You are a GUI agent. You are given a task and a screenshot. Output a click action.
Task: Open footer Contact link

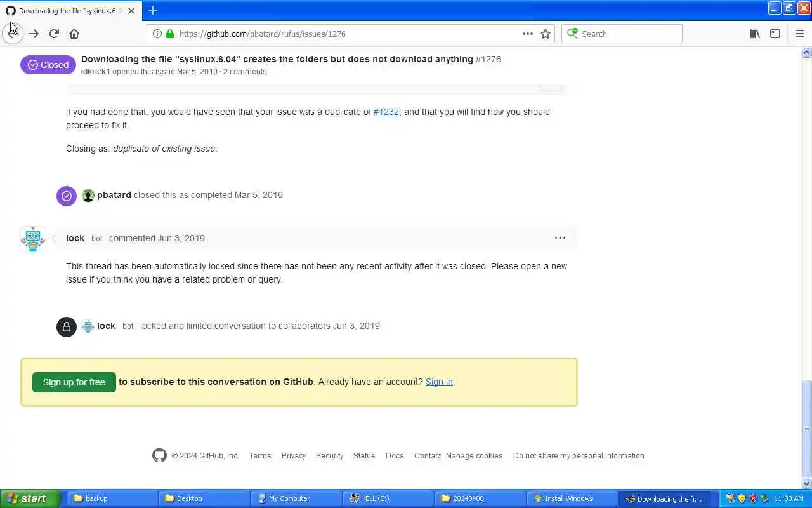[428, 456]
